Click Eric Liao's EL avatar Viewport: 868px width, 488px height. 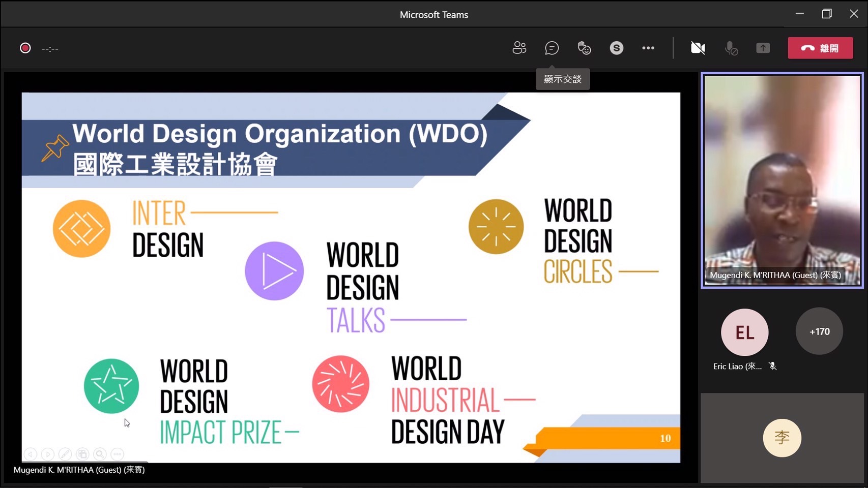[744, 332]
